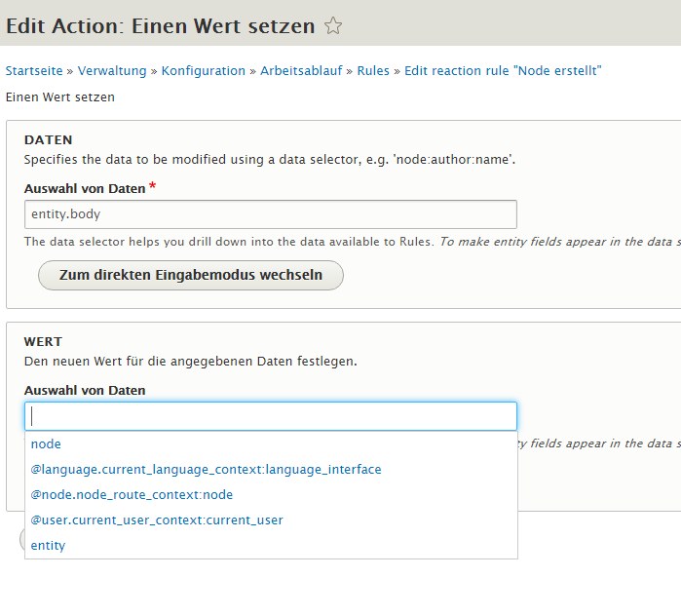Return to Edit reaction rule "Node erstellt"
The image size is (681, 616).
(503, 71)
